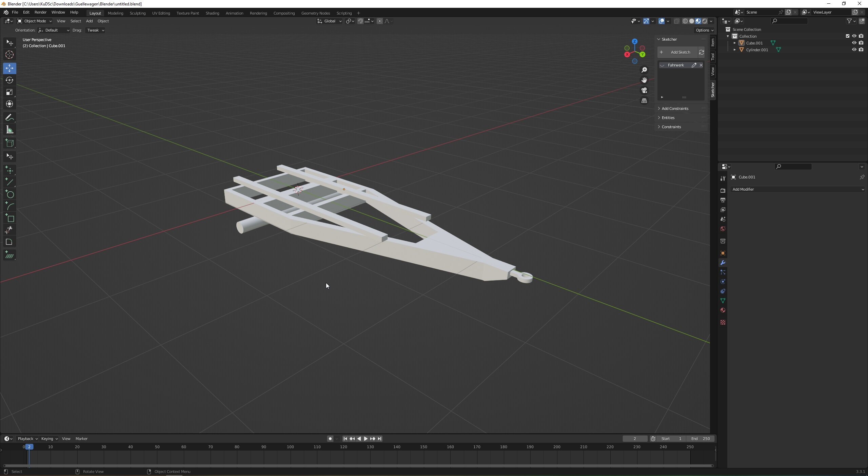The height and width of the screenshot is (476, 868).
Task: Open the Object Mode dropdown
Action: coord(35,21)
